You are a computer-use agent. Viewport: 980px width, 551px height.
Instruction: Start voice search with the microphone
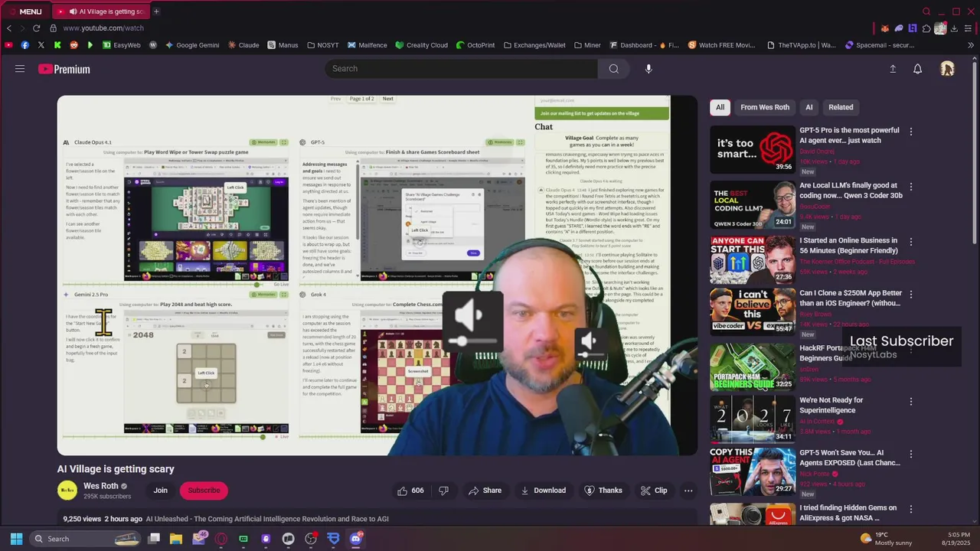pos(648,69)
